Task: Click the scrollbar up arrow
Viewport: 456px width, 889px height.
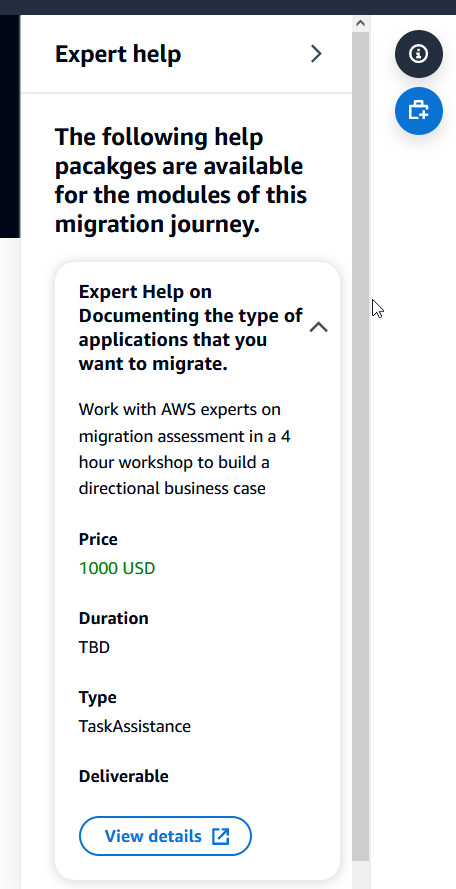Action: [x=360, y=23]
